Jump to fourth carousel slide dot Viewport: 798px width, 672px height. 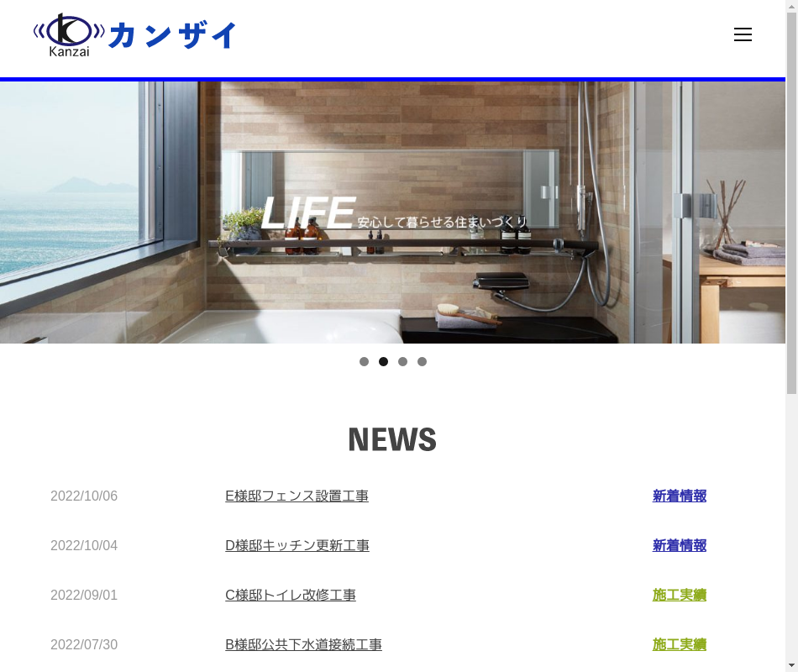(422, 362)
